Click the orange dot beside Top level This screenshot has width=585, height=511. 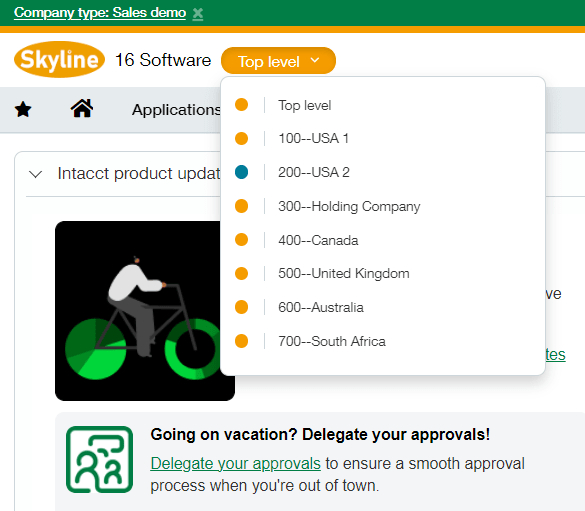(x=241, y=105)
